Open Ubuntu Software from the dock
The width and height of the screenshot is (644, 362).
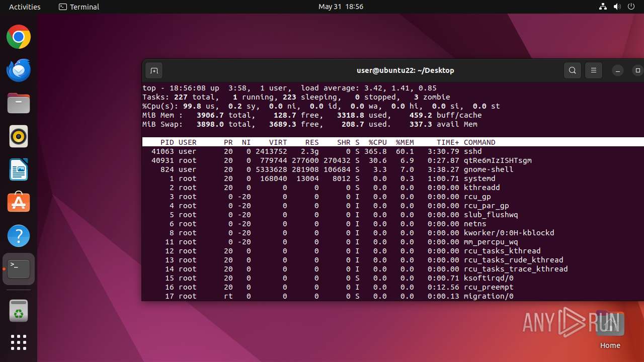19,203
